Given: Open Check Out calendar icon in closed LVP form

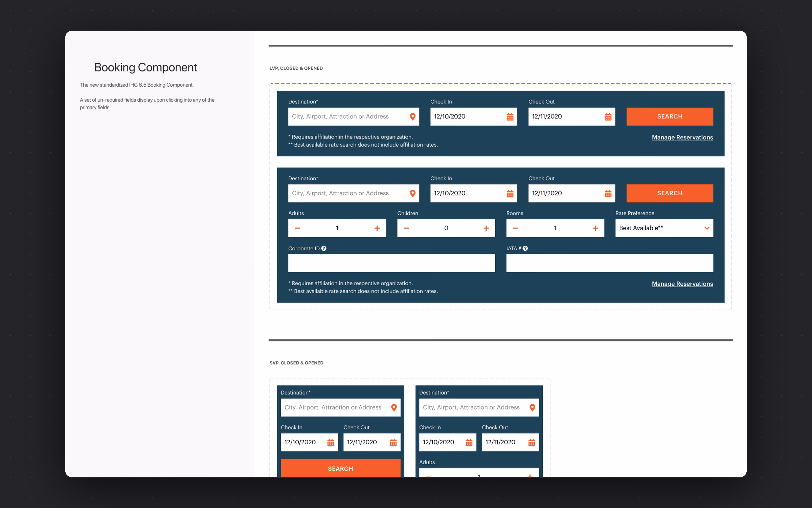Looking at the screenshot, I should tap(608, 117).
